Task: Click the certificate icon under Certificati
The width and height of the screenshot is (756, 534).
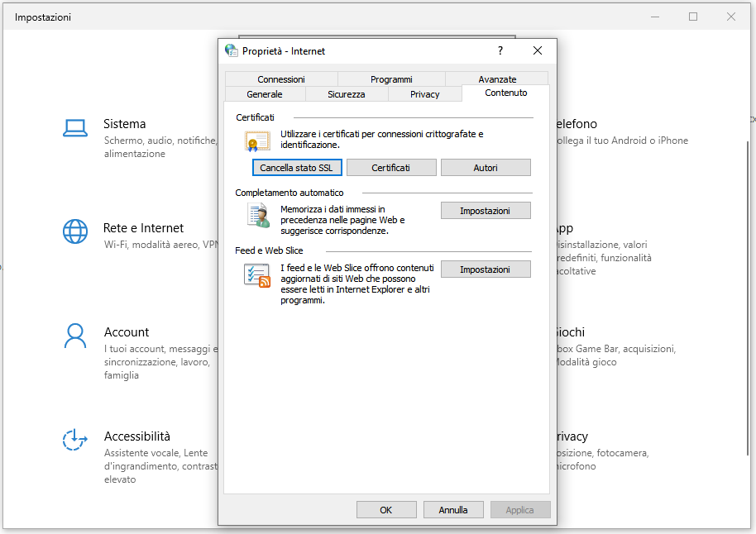Action: point(257,141)
